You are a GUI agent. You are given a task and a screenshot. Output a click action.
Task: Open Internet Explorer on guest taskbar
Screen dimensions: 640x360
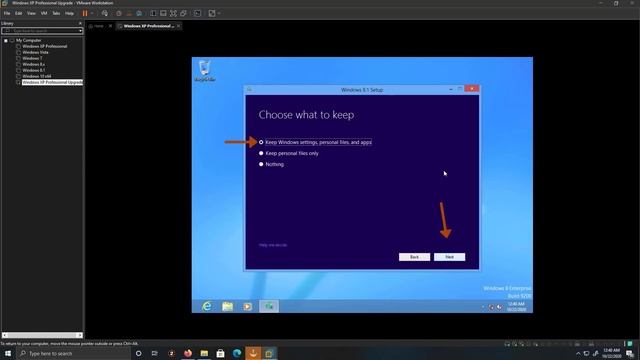coord(207,306)
